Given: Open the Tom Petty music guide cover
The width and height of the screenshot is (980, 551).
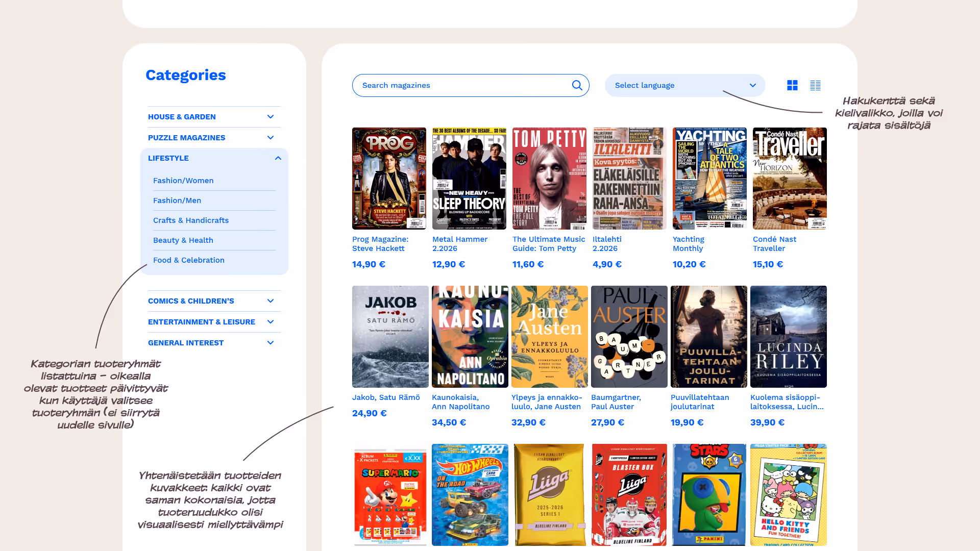Looking at the screenshot, I should (549, 179).
